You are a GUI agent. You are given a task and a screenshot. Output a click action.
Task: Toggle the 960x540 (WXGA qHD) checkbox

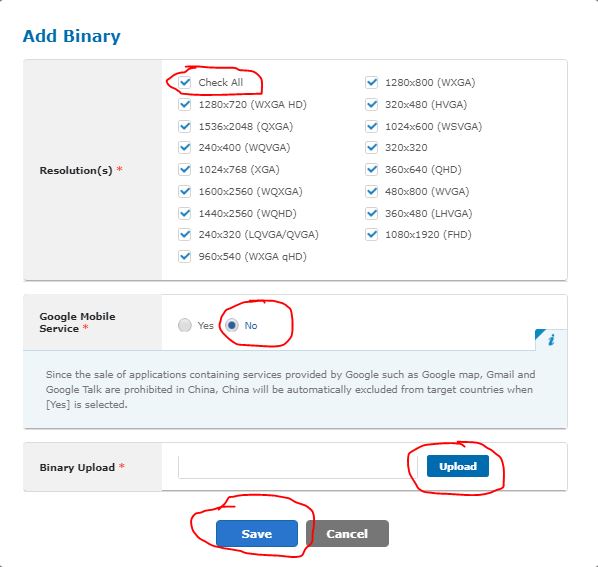pos(185,257)
